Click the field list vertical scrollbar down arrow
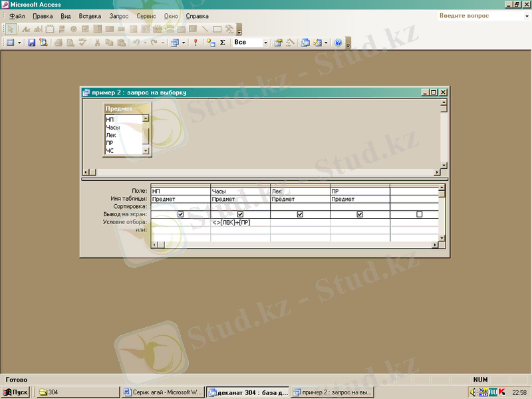The width and height of the screenshot is (532, 399). [x=146, y=151]
